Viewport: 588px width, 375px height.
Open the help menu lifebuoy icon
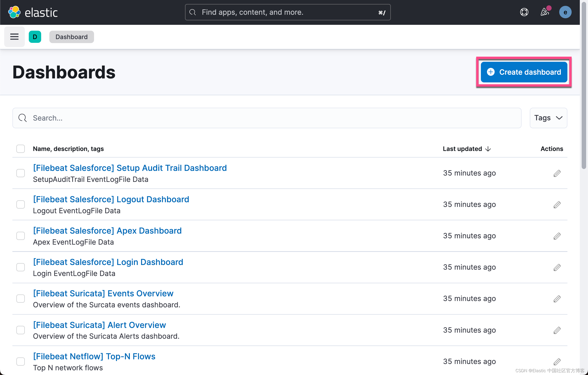(524, 12)
